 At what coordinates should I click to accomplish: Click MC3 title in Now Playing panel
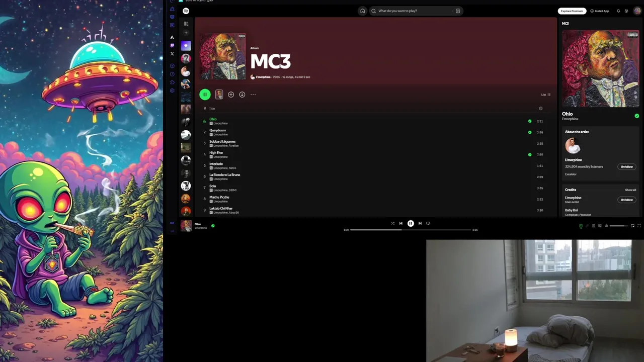click(x=566, y=24)
